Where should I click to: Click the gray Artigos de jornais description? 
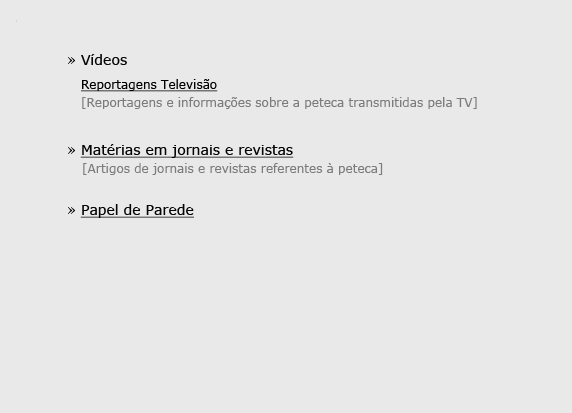(x=232, y=169)
